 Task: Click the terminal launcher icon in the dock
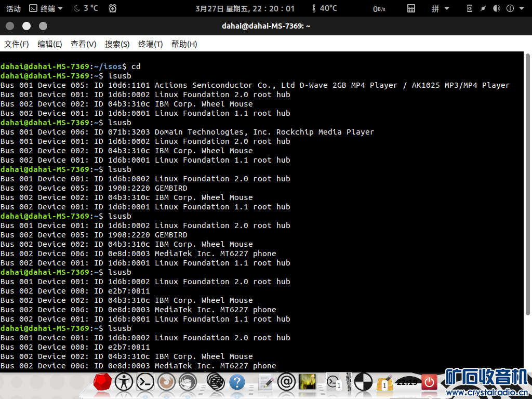[x=145, y=382]
